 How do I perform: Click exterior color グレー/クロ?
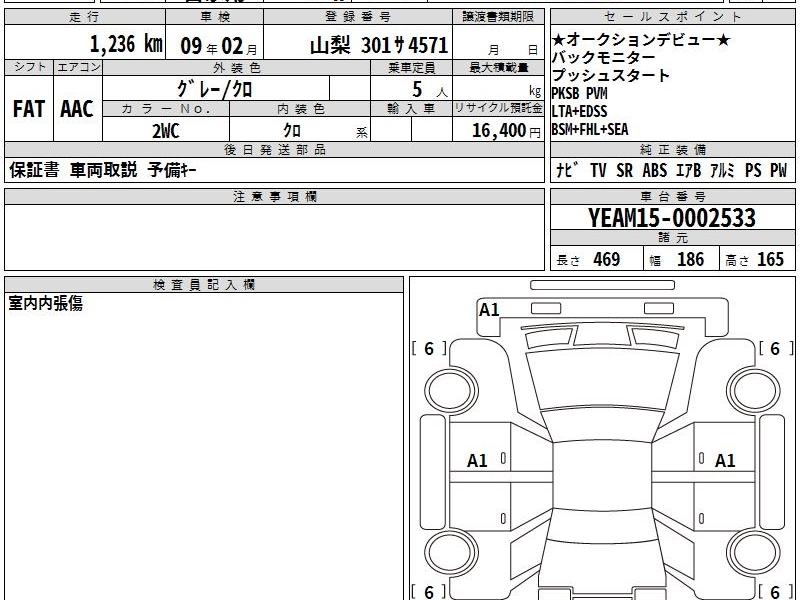(215, 89)
